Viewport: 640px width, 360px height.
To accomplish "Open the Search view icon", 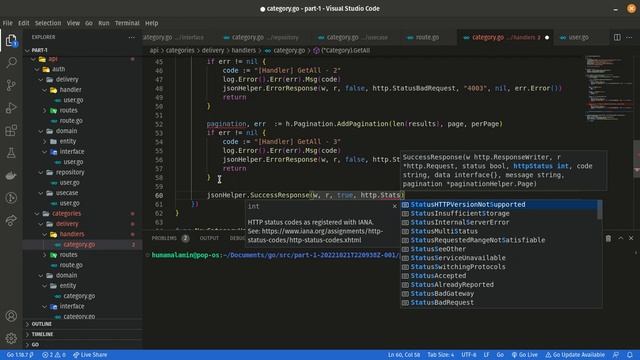I will (x=11, y=62).
